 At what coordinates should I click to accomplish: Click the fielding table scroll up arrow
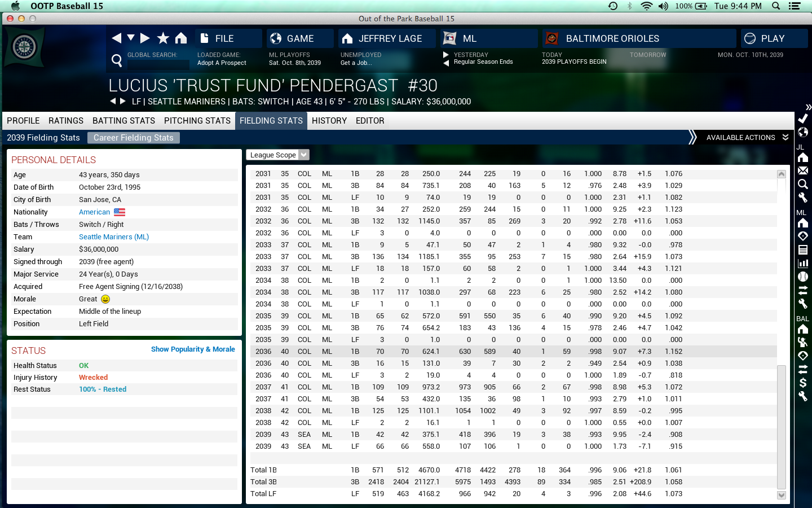pyautogui.click(x=782, y=174)
